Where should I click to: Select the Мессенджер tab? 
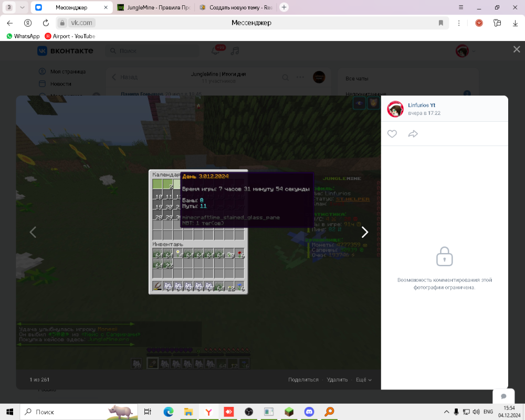point(71,7)
